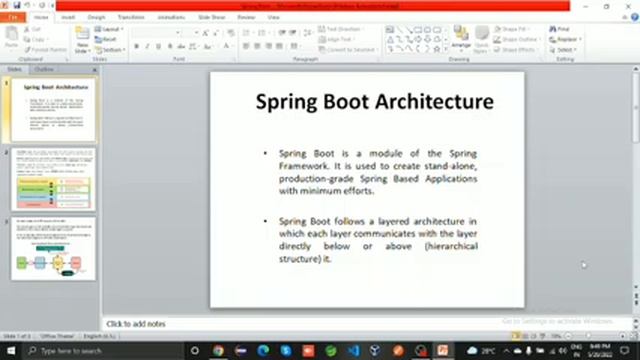The image size is (640, 360).
Task: Open the Layout dropdown
Action: [109, 29]
